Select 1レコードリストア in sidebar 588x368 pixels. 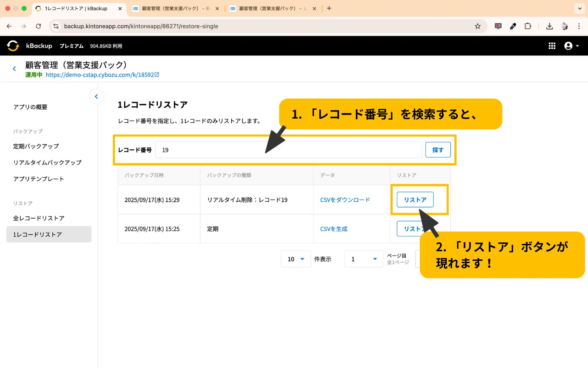(x=49, y=235)
